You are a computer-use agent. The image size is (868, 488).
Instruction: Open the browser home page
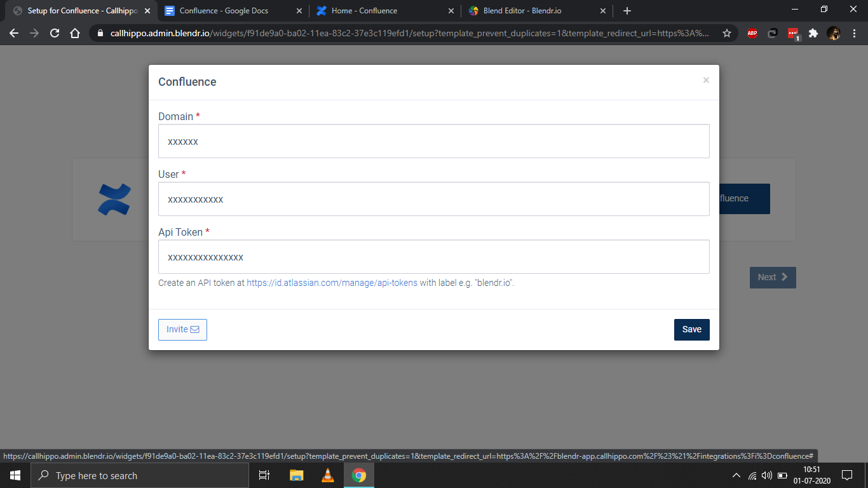click(x=75, y=33)
